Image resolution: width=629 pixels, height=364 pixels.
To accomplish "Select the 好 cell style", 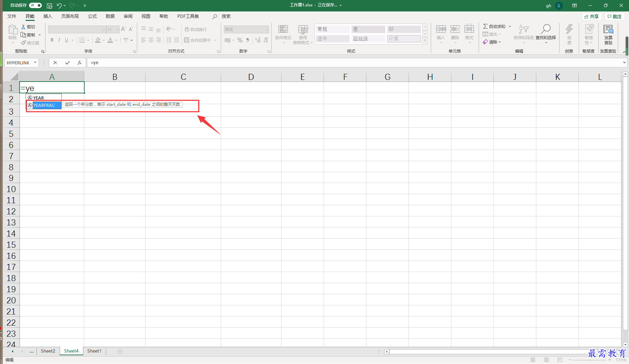I will pyautogui.click(x=404, y=29).
